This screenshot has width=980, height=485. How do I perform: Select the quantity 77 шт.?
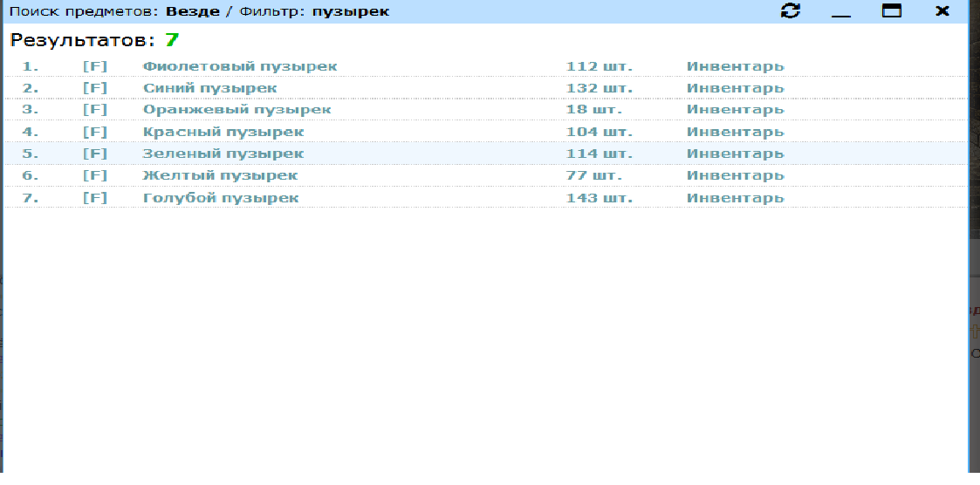click(x=593, y=175)
